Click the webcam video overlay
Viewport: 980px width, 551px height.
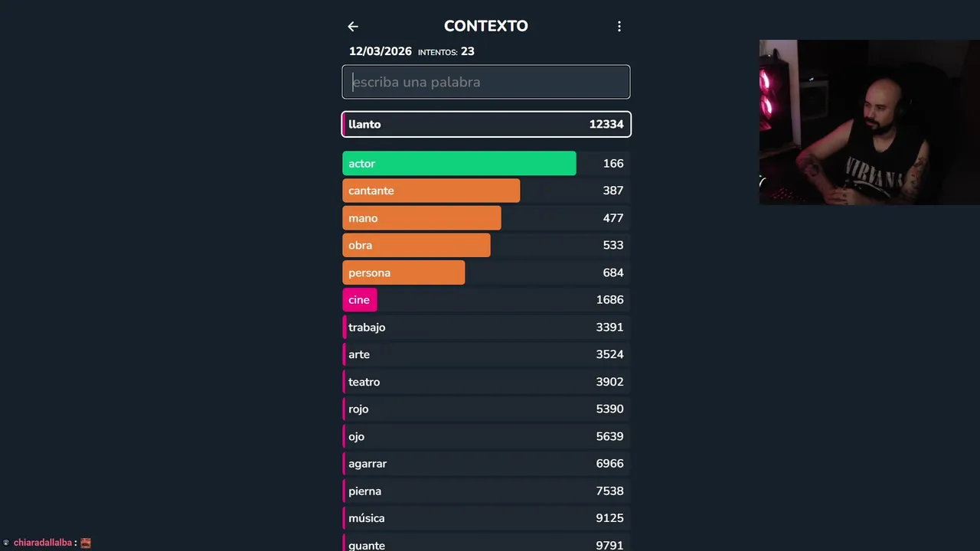(x=869, y=122)
